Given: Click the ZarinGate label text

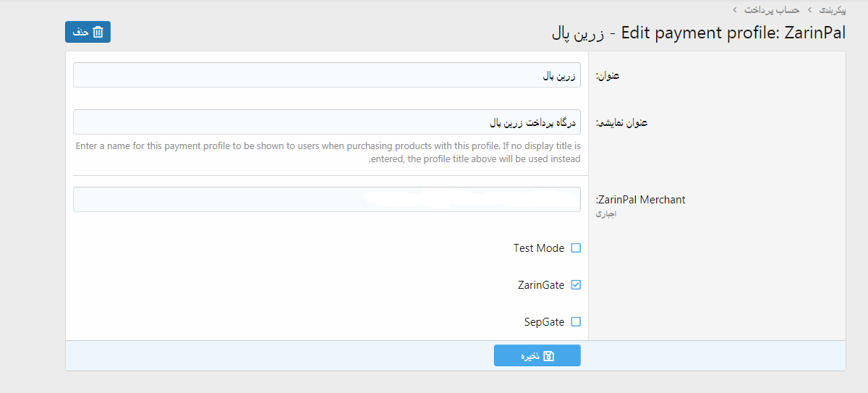Looking at the screenshot, I should pos(541,285).
